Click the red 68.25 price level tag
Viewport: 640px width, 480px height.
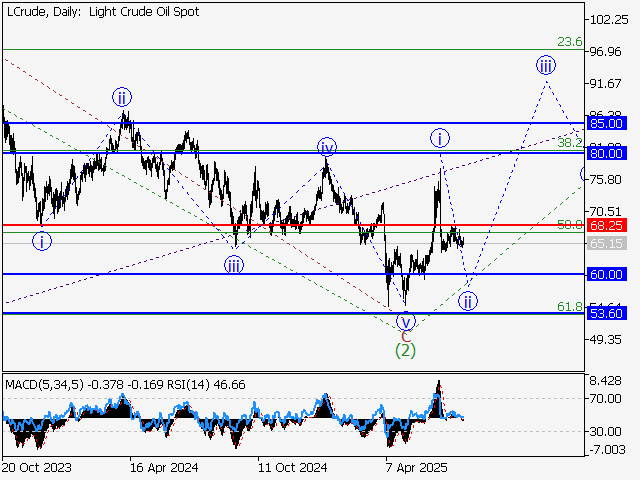(606, 225)
